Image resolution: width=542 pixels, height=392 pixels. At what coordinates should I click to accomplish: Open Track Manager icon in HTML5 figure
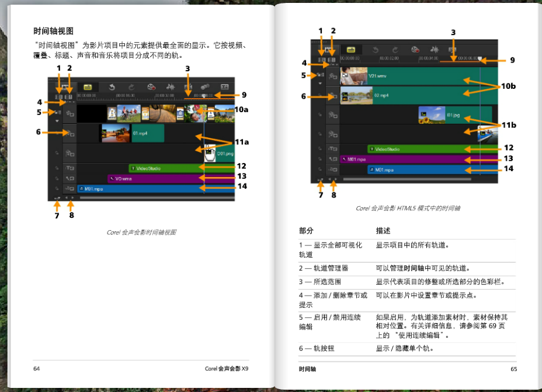click(x=332, y=60)
